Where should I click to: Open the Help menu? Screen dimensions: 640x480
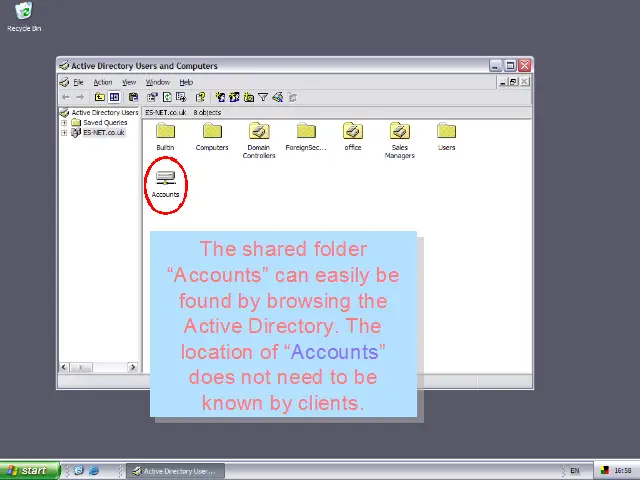point(186,82)
